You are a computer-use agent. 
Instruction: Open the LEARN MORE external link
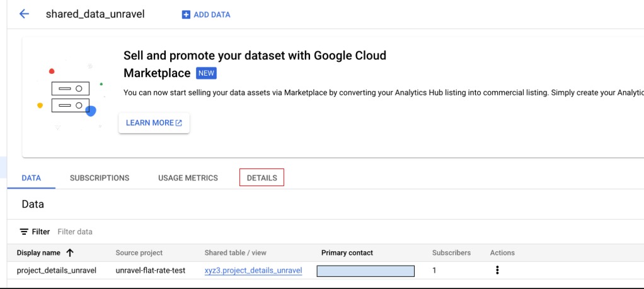(154, 123)
